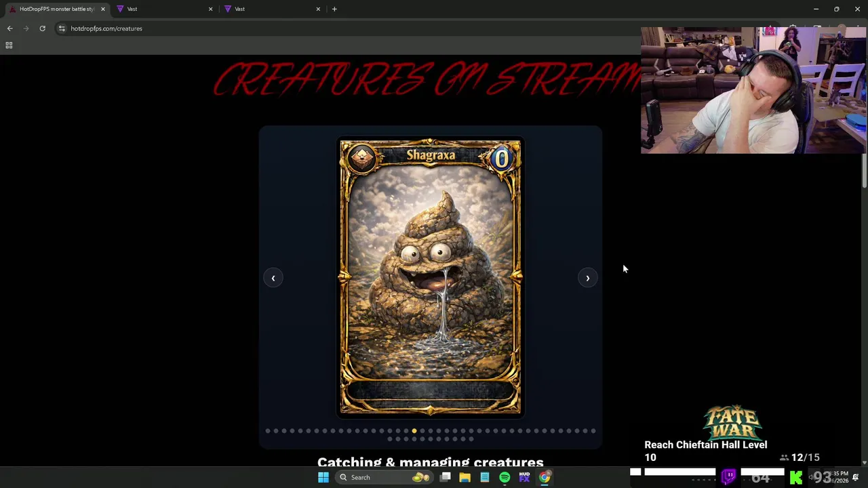Viewport: 868px width, 488px height.
Task: Click the cost 0 badge on Shagraxa card
Action: click(501, 159)
